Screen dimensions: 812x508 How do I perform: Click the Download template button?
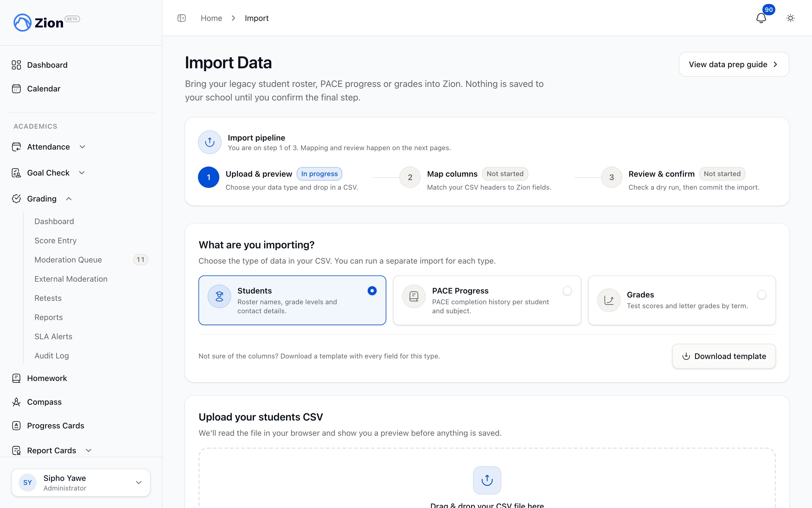pyautogui.click(x=724, y=356)
